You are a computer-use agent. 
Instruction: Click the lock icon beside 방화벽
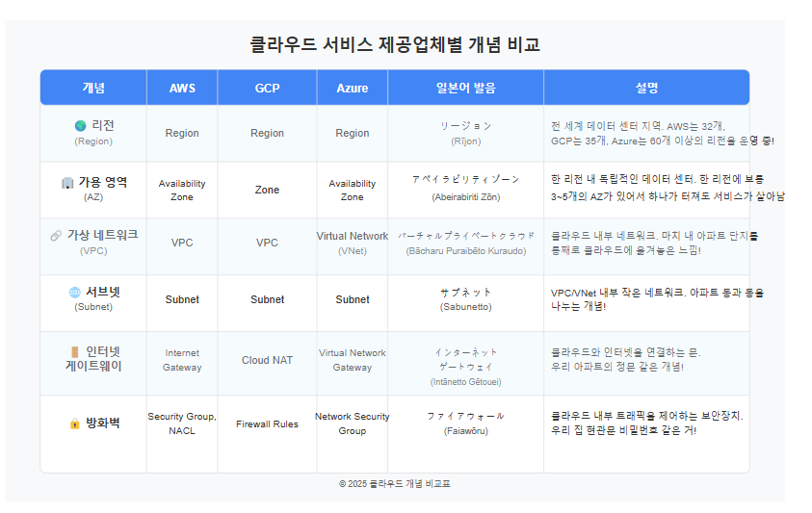(74, 423)
